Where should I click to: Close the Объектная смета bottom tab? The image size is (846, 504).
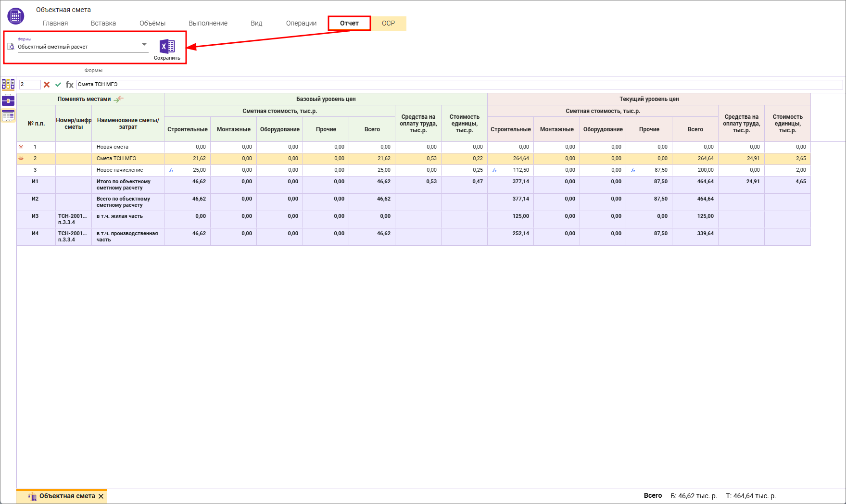101,496
